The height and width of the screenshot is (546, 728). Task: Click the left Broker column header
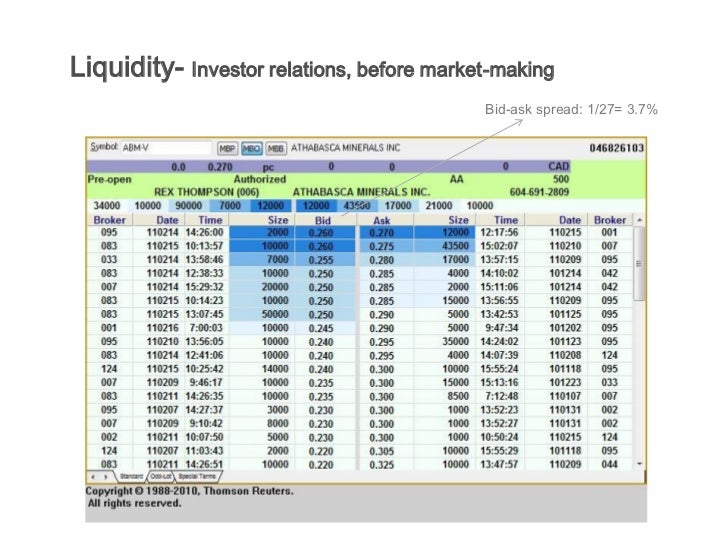point(110,220)
